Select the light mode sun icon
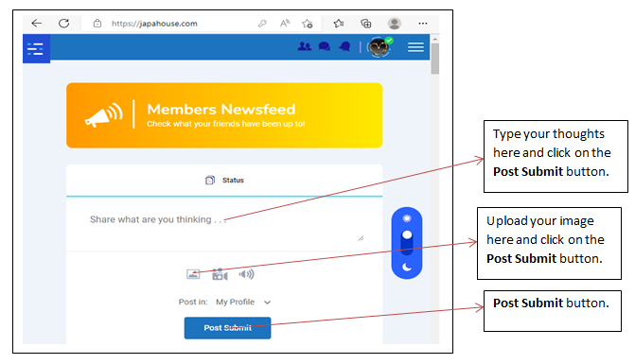This screenshot has height=364, width=635. 407,218
